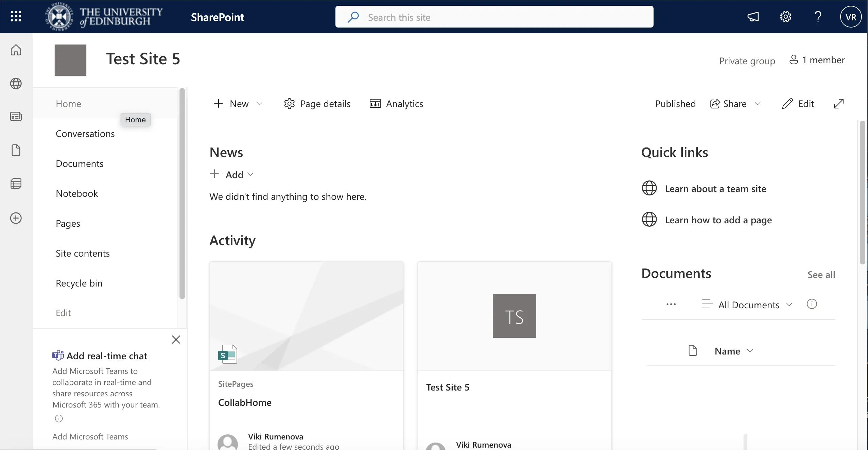
Task: Open the document library info icon
Action: (x=812, y=304)
